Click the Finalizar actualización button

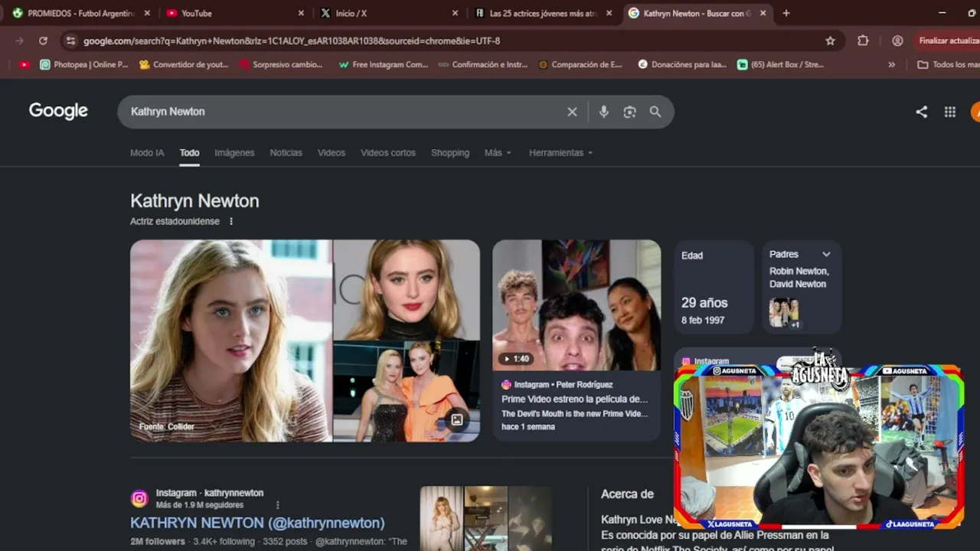pos(948,41)
